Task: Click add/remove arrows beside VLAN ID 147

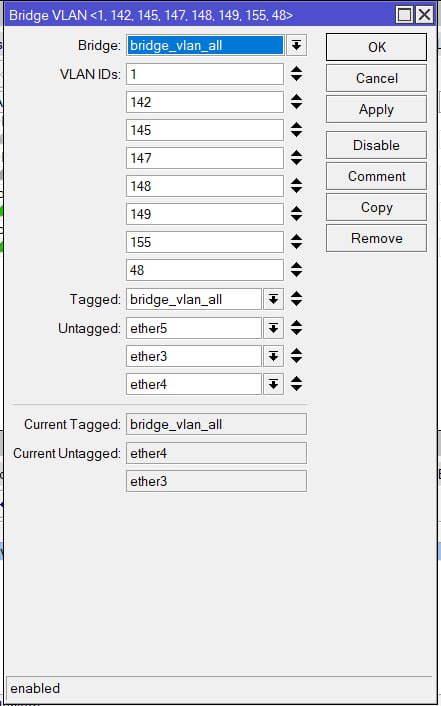Action: click(296, 158)
